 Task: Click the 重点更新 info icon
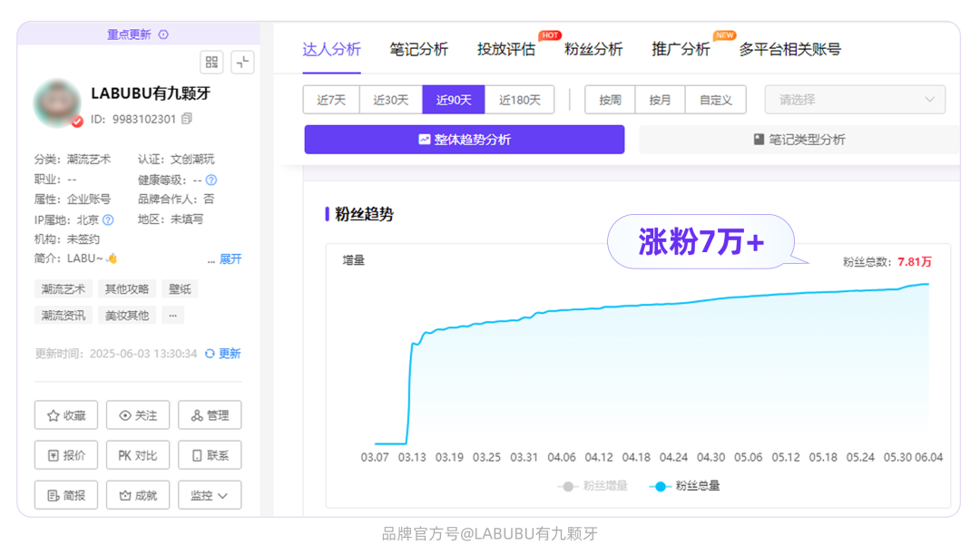[163, 34]
